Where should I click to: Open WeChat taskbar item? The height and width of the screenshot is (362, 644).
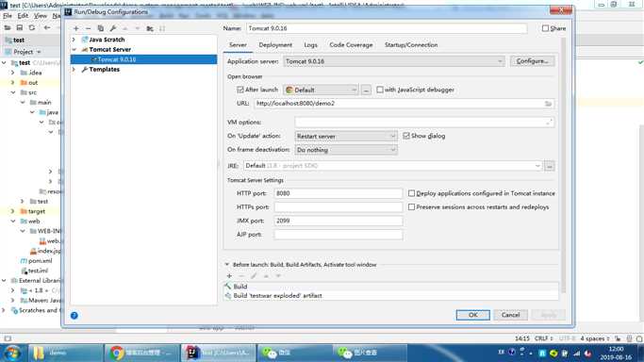[x=294, y=353]
